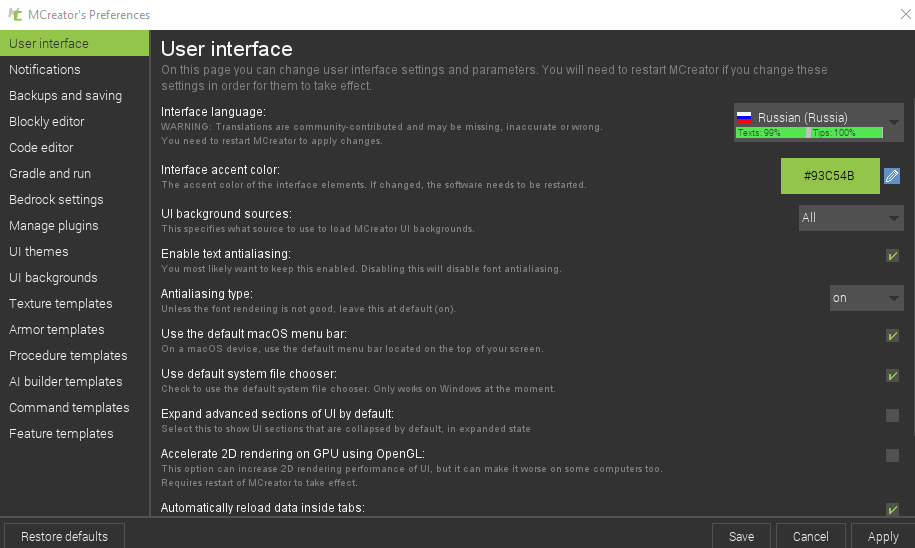Enable expand advanced sections by default
Screen dimensions: 915x548
pyautogui.click(x=892, y=416)
